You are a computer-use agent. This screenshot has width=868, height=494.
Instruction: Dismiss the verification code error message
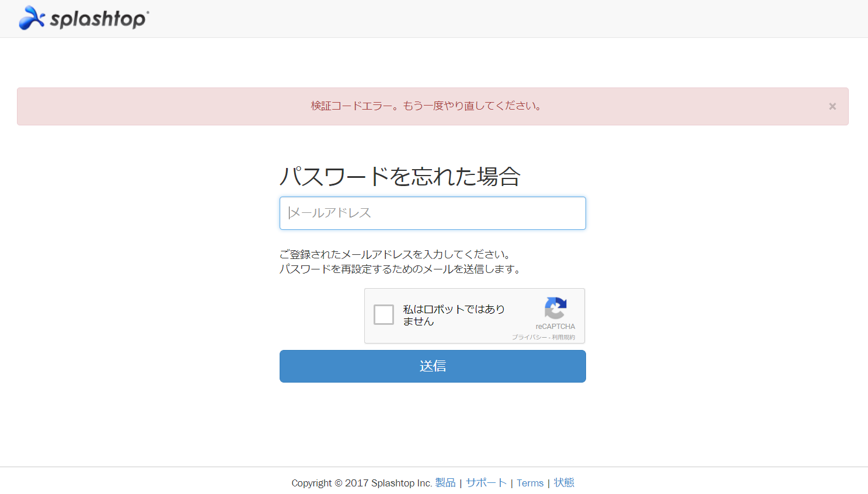832,106
